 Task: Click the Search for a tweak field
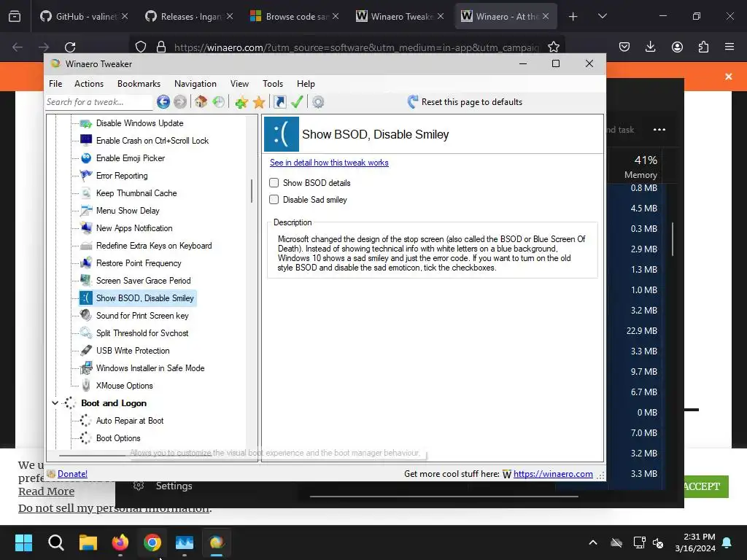(98, 102)
